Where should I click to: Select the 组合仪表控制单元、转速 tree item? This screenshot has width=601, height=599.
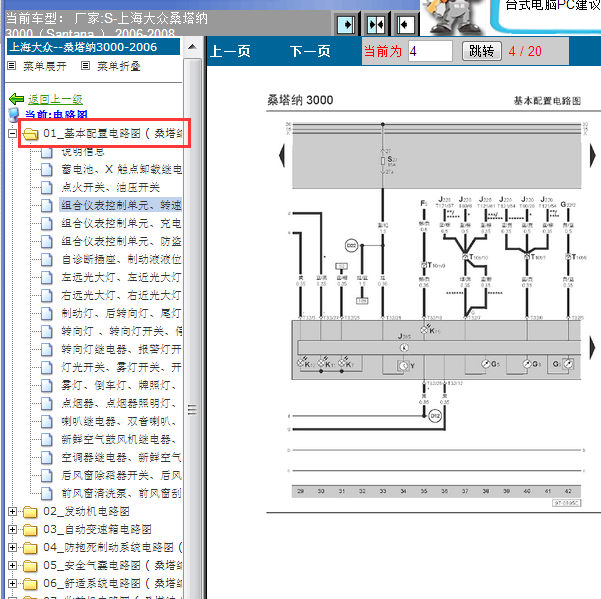pos(121,205)
